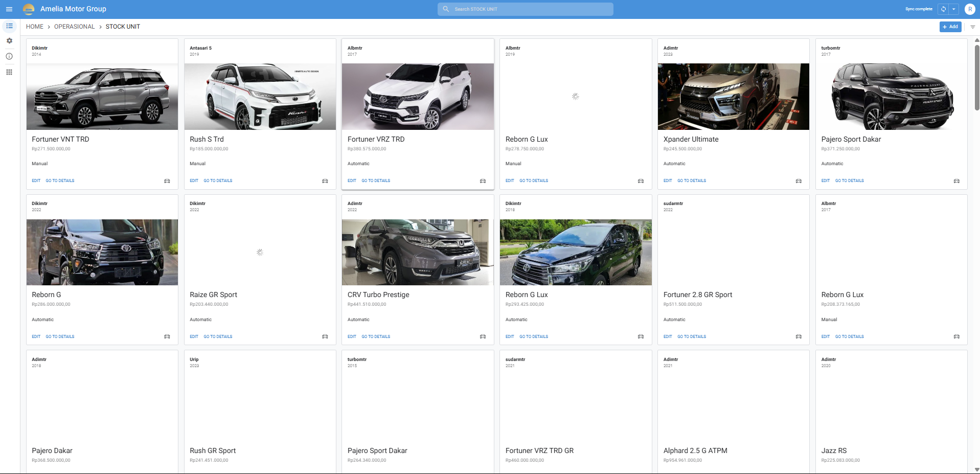
Task: Open the settings gear in the sidebar
Action: pyautogui.click(x=9, y=40)
